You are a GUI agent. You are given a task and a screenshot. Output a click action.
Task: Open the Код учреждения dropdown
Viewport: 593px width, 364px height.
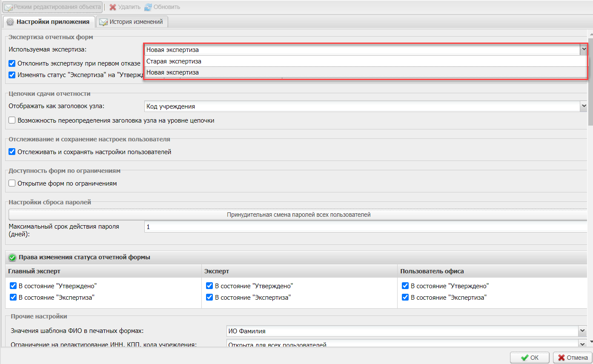pos(583,106)
